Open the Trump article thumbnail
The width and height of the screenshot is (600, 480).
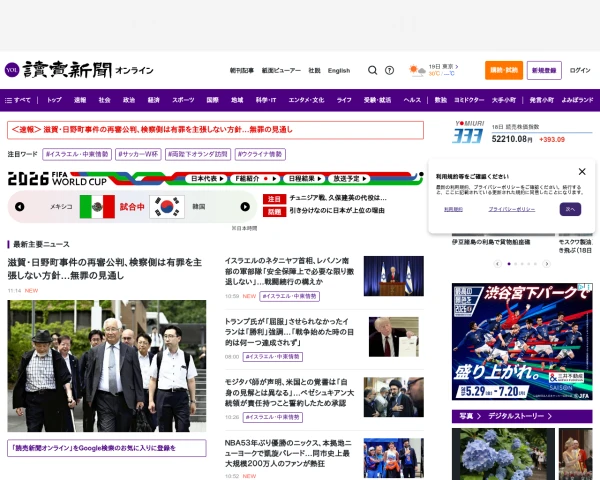pyautogui.click(x=394, y=337)
